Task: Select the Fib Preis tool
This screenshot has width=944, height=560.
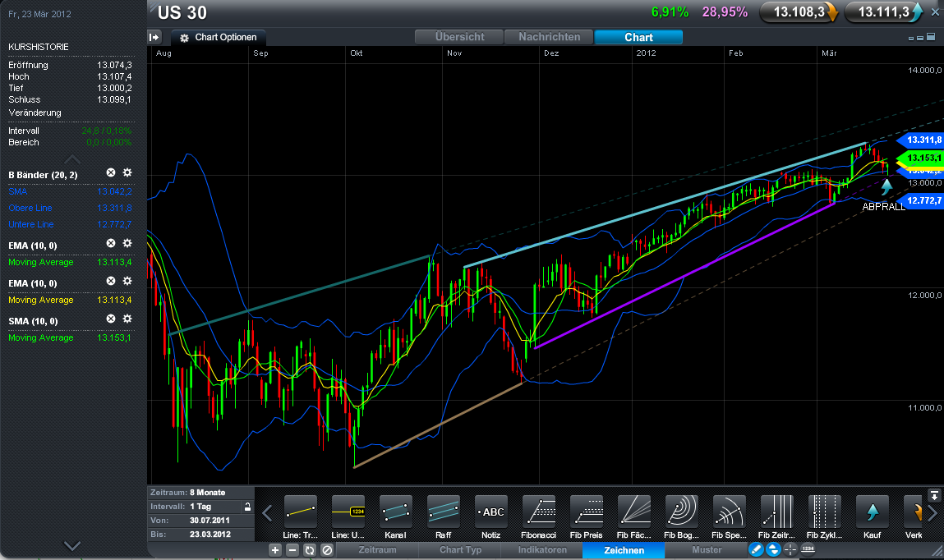Action: point(586,512)
